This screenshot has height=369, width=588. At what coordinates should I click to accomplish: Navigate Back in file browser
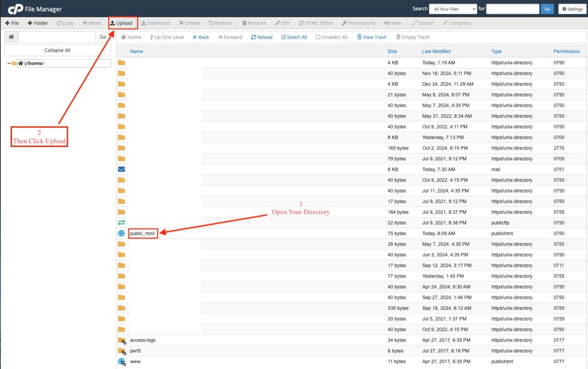pos(201,37)
